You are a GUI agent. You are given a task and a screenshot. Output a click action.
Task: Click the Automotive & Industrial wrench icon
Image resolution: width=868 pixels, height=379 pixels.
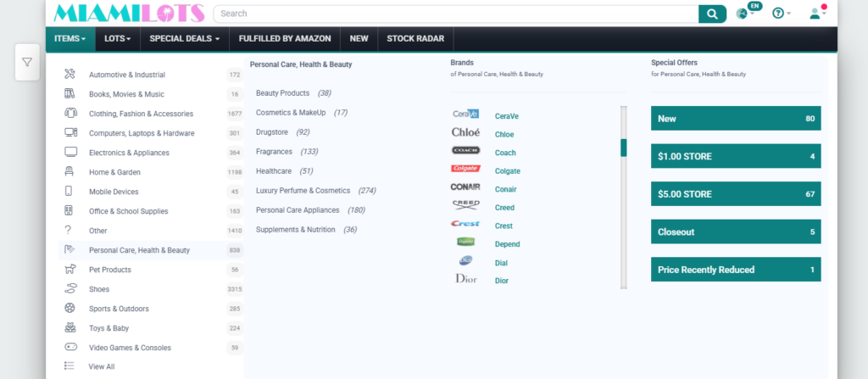click(70, 75)
